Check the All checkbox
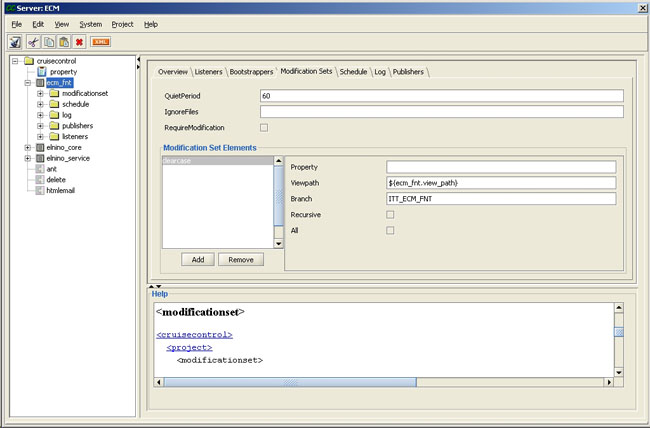 pos(390,230)
